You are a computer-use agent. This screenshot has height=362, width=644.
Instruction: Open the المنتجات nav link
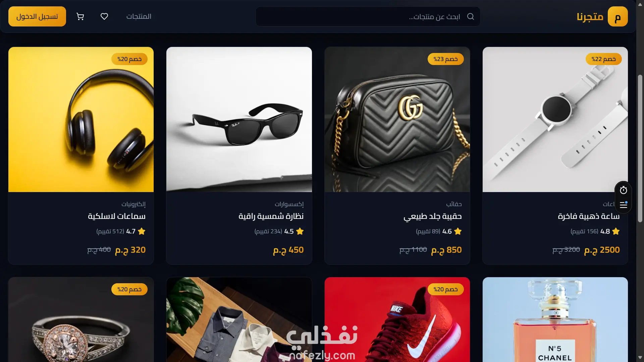pyautogui.click(x=139, y=16)
